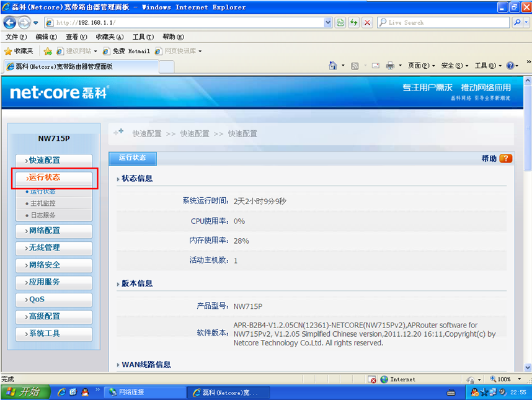
Task: Open the 查看(V) menu
Action: [x=76, y=37]
